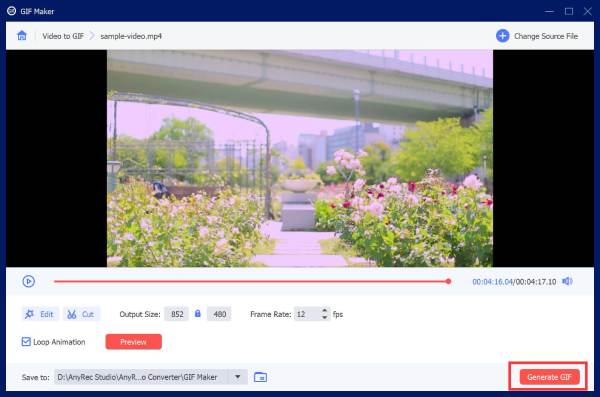The height and width of the screenshot is (397, 600).
Task: Toggle the Loop Animation checkbox
Action: coord(26,341)
